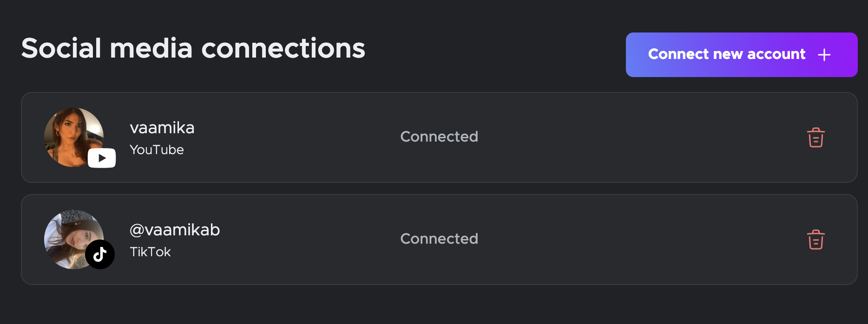Click the @vaamikab account name

pos(175,230)
